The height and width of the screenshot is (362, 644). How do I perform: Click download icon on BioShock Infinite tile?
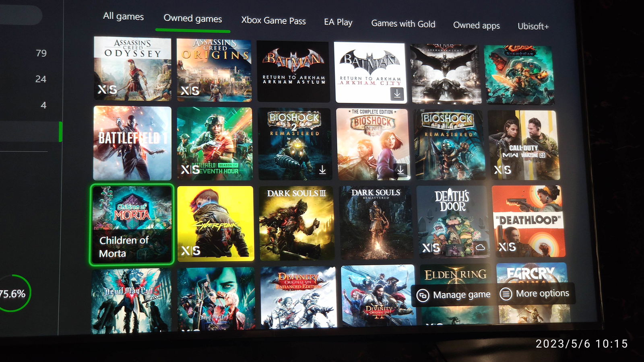click(400, 170)
